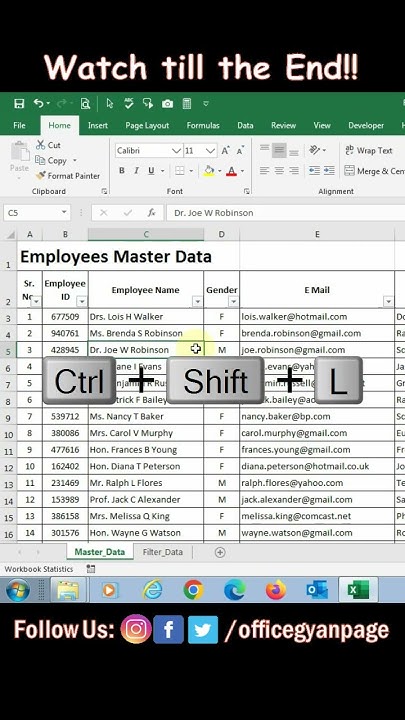405x720 pixels.
Task: Open the File tab
Action: click(19, 125)
